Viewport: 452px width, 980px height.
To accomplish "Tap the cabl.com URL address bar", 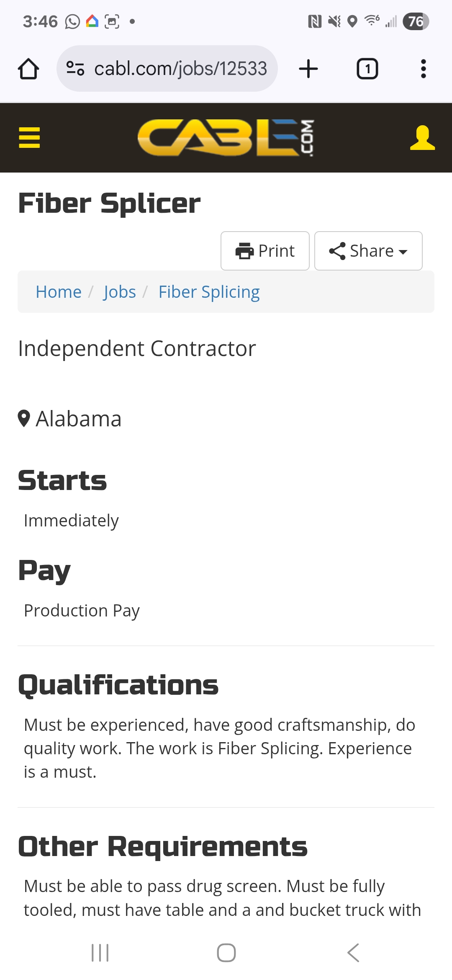I will pos(180,69).
